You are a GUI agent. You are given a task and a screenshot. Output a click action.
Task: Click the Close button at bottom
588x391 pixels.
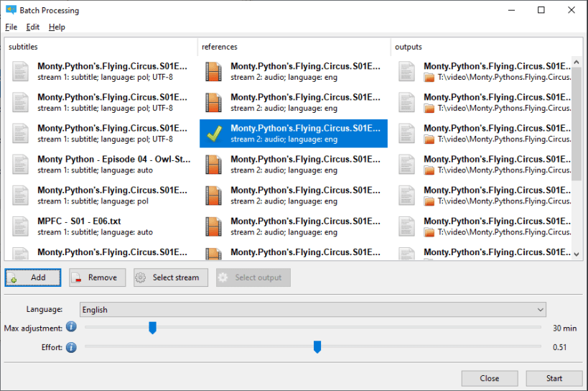click(490, 378)
